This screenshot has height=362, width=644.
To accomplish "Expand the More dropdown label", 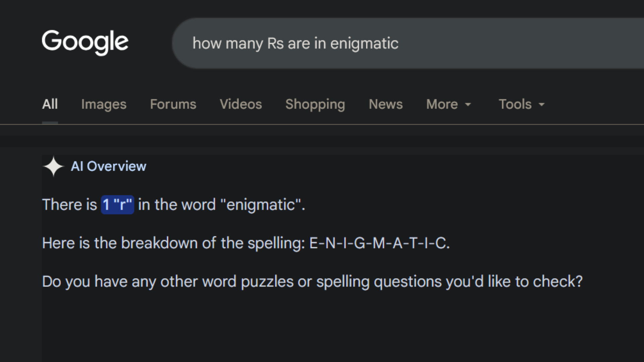I will click(442, 104).
